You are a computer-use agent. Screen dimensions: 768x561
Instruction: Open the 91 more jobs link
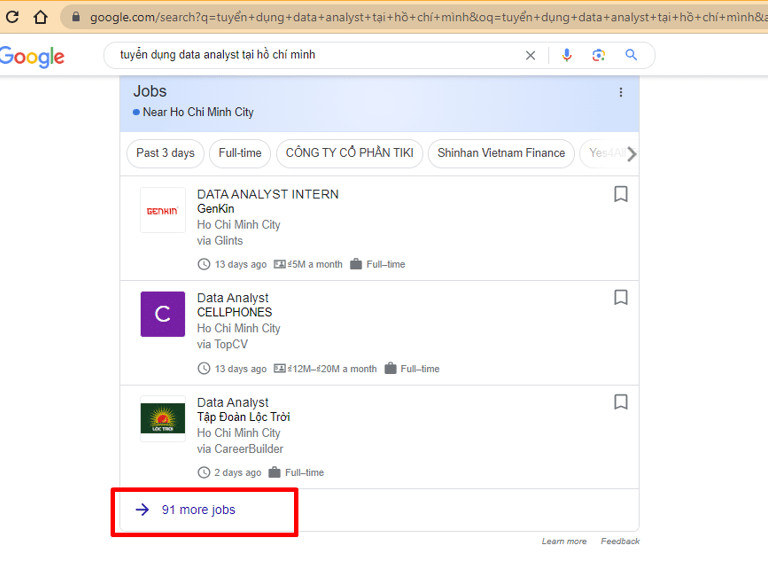tap(198, 510)
